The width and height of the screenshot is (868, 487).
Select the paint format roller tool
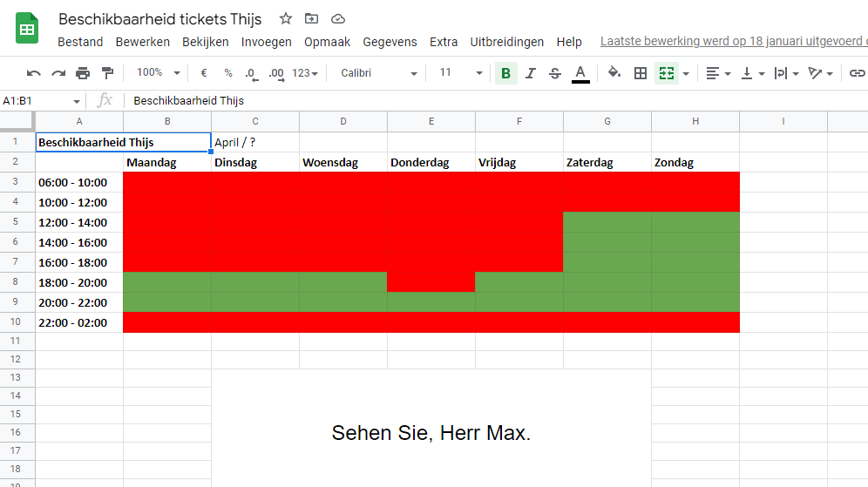coord(107,73)
